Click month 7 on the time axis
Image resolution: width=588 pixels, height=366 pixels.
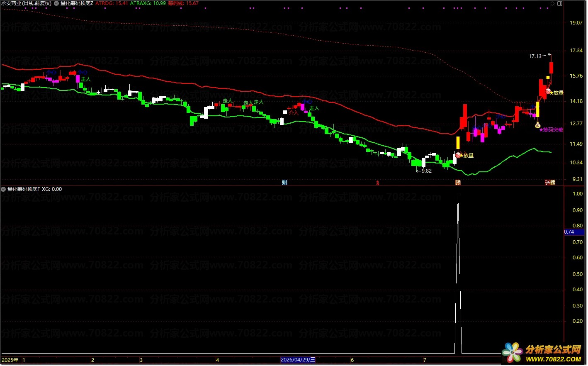click(425, 360)
